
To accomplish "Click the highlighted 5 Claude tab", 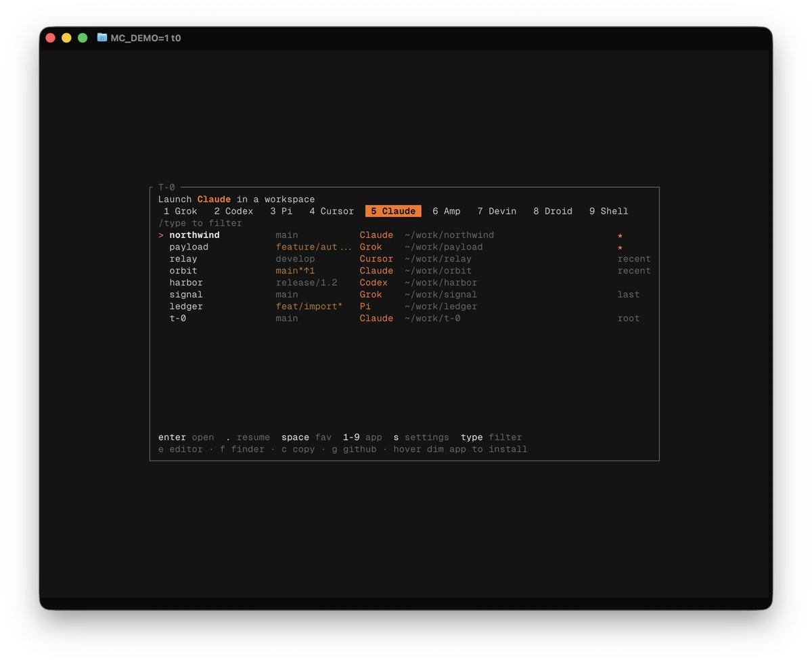I will [x=393, y=211].
